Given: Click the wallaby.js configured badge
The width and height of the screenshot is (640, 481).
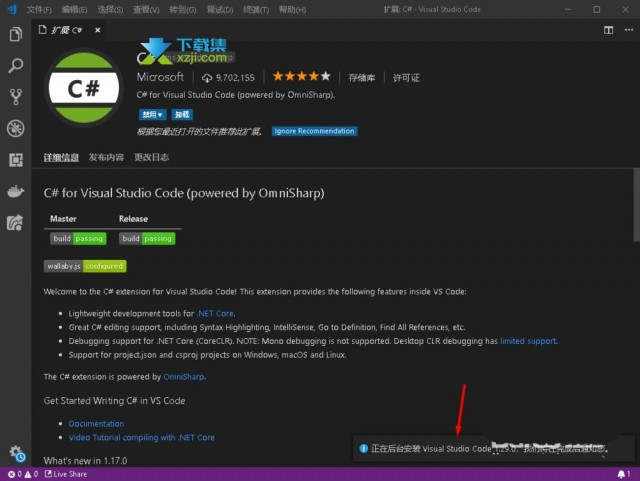Looking at the screenshot, I should click(x=85, y=266).
